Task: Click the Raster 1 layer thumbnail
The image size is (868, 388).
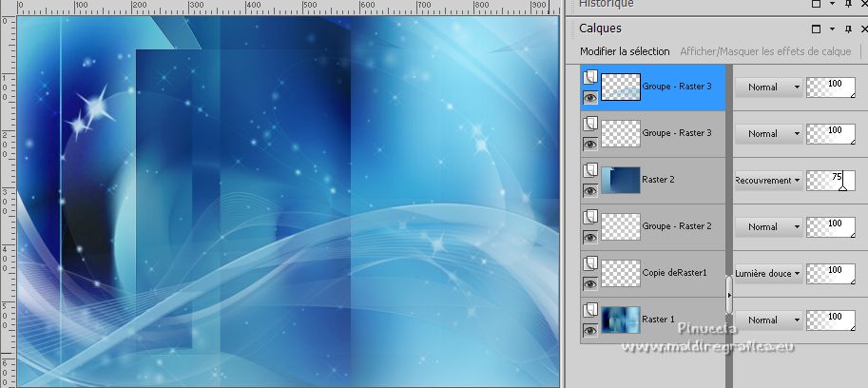Action: [x=621, y=320]
